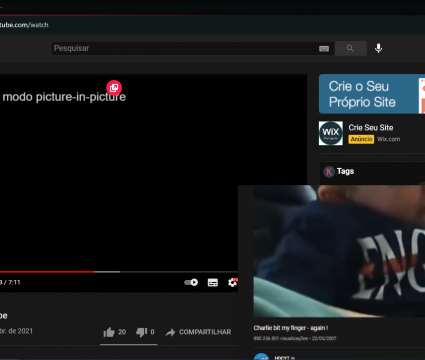This screenshot has height=360, width=425.
Task: Turn on subtitles in the player
Action: (213, 283)
